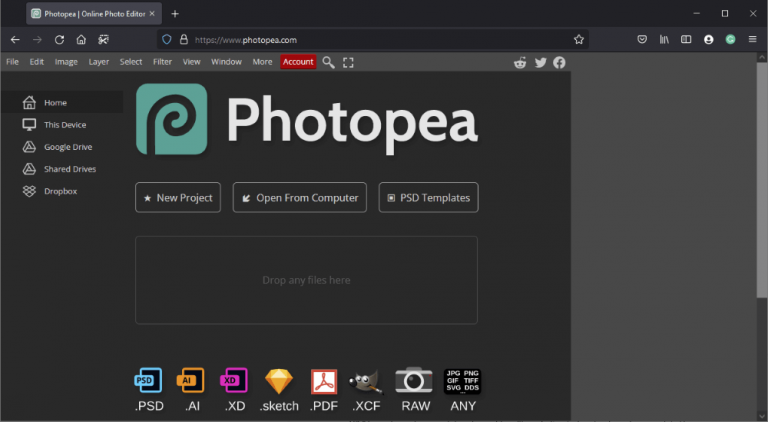
Task: Toggle the browser sidebar icon
Action: point(686,40)
